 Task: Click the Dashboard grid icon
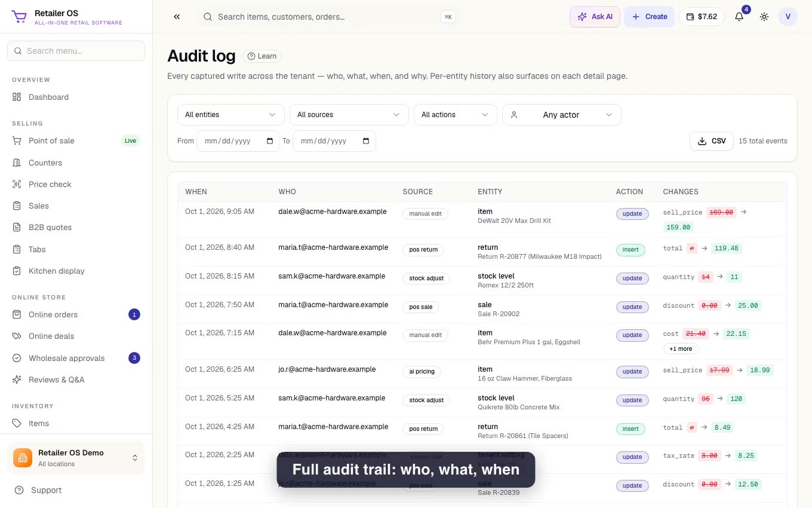(x=17, y=97)
